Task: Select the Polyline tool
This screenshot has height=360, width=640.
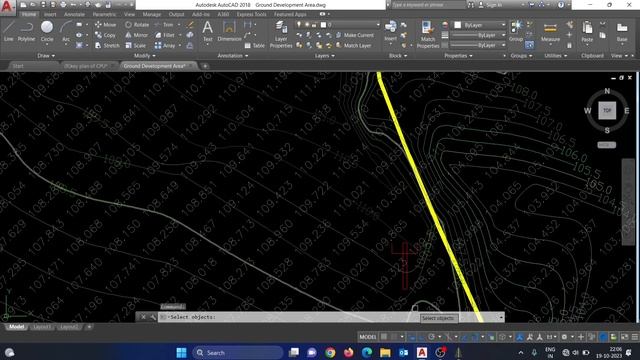Action: tap(27, 31)
